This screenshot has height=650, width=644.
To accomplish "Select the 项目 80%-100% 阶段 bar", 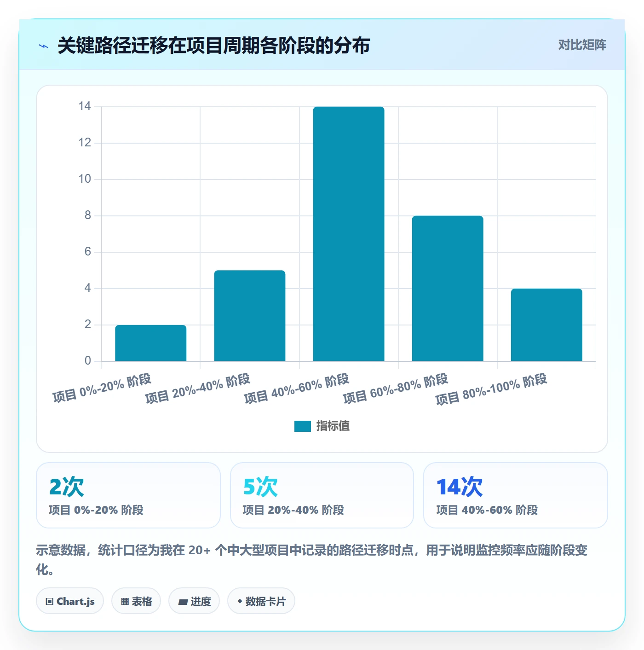I will [x=546, y=325].
